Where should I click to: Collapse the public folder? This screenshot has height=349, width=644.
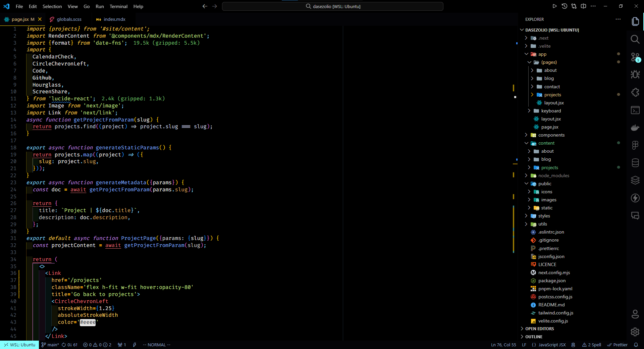pos(544,184)
